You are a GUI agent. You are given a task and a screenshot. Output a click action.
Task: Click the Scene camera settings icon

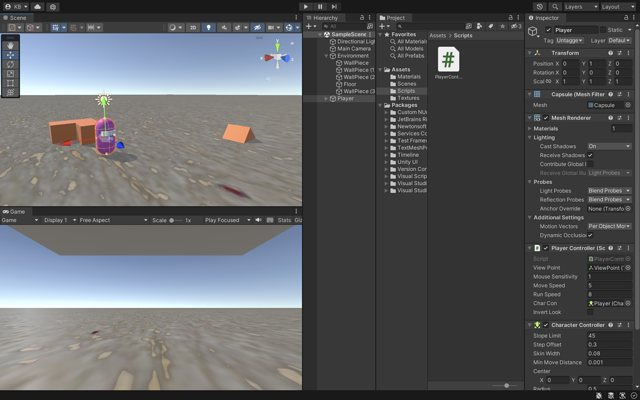point(270,28)
